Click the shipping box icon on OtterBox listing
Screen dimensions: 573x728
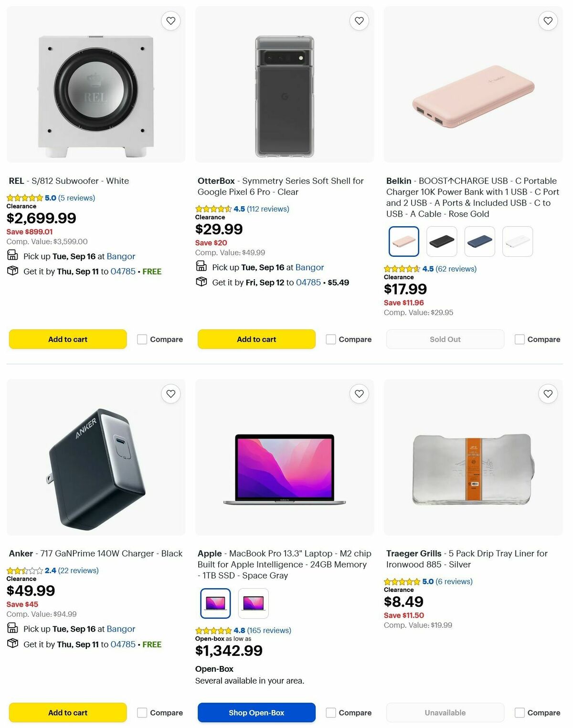[201, 282]
